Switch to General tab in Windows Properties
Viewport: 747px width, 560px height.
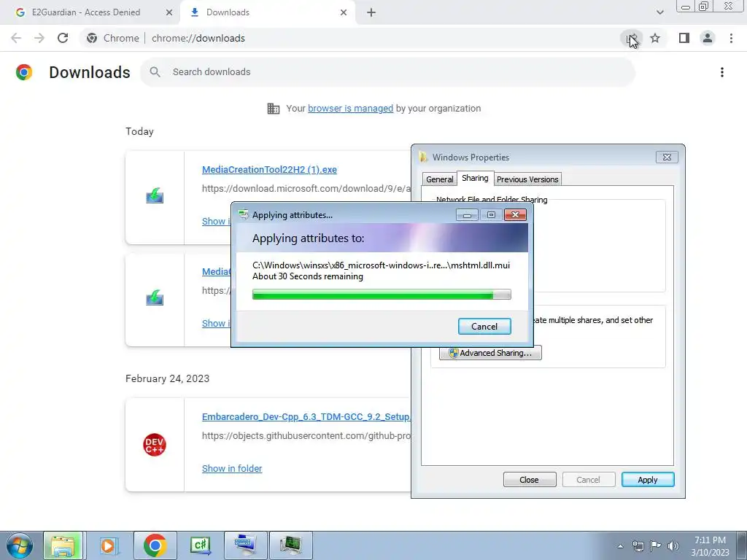[439, 179]
